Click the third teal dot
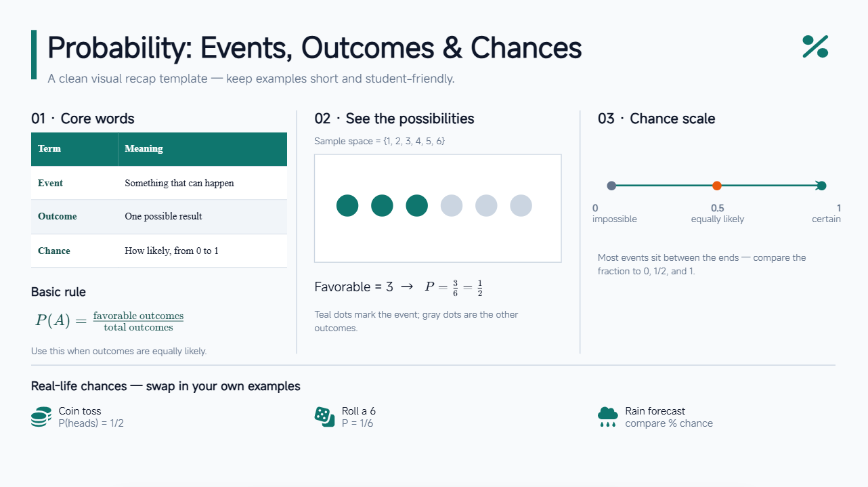The width and height of the screenshot is (868, 487). click(416, 205)
